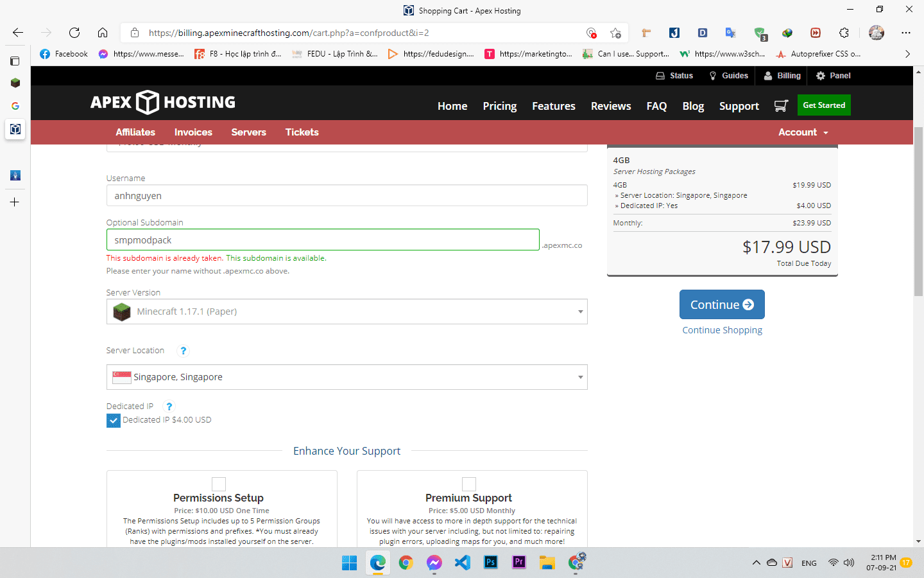
Task: Click the Dedicated IP help question mark
Action: coord(169,407)
